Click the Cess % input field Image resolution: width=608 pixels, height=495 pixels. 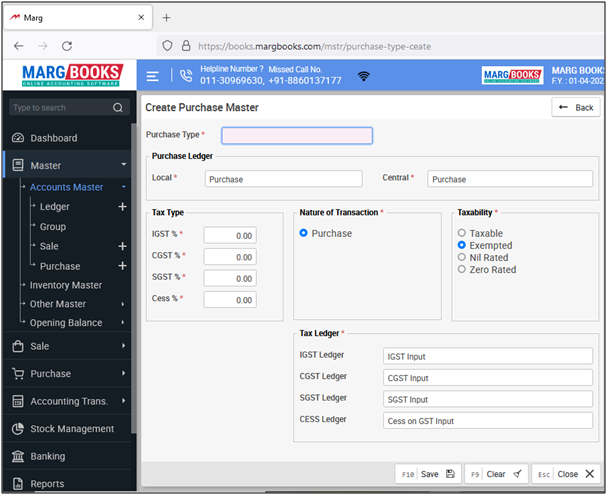[x=230, y=300]
